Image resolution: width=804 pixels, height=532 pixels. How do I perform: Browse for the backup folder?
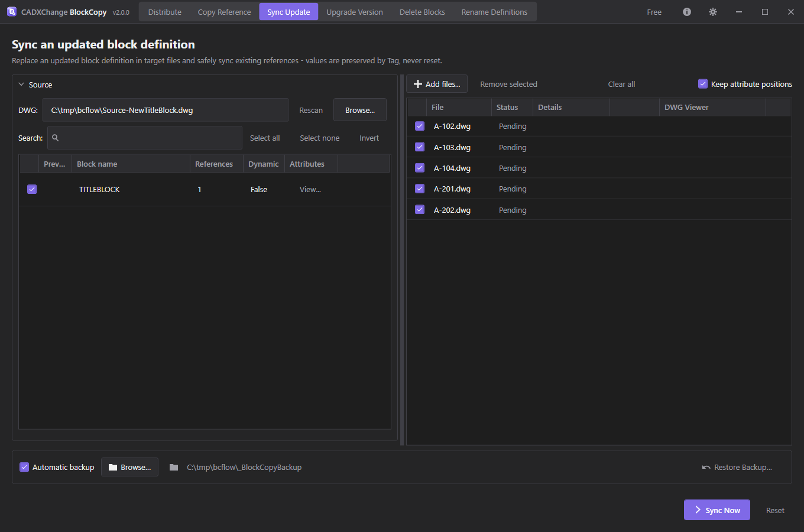click(x=130, y=467)
